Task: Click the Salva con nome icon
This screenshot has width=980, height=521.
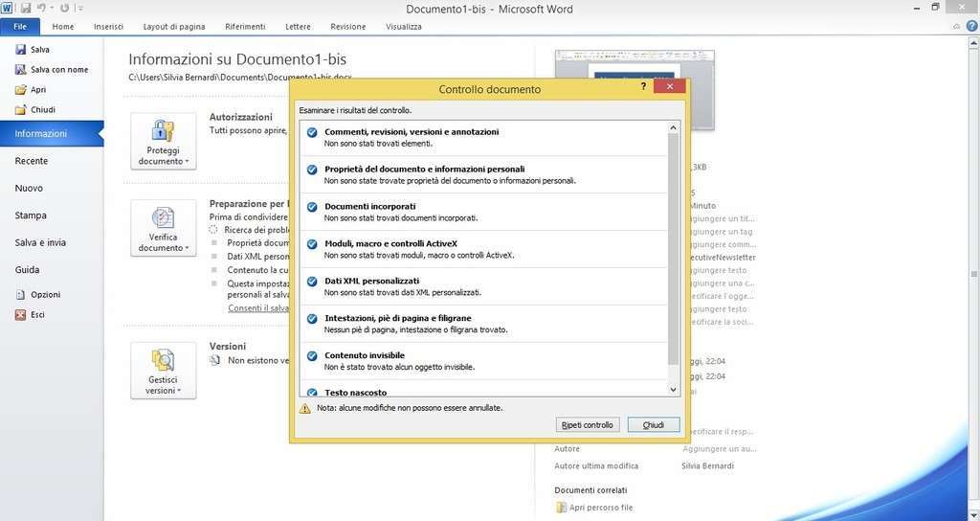Action: click(x=21, y=70)
